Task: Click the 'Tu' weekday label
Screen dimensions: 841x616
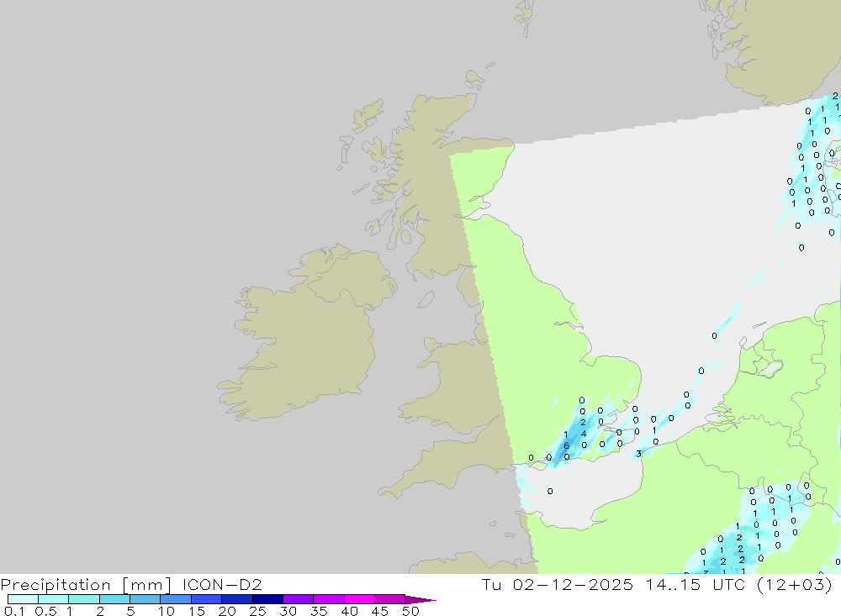Action: tap(491, 584)
